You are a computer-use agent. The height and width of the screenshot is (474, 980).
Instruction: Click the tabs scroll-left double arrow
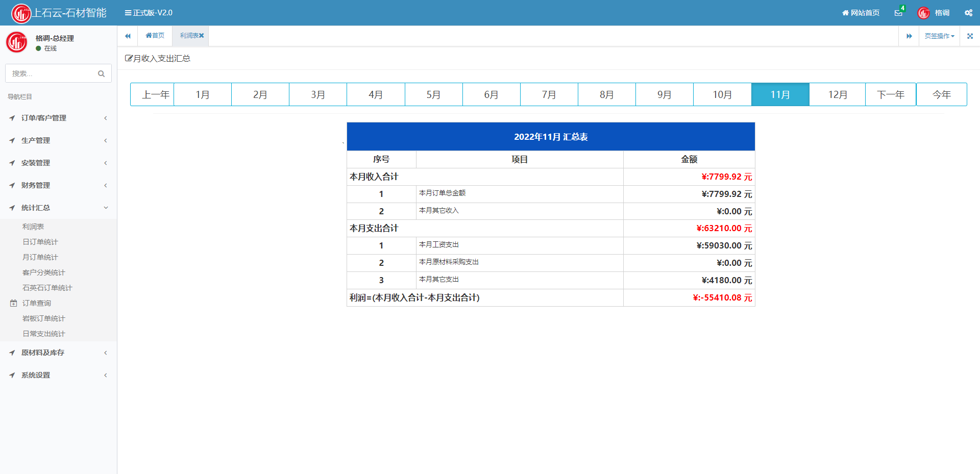point(128,36)
